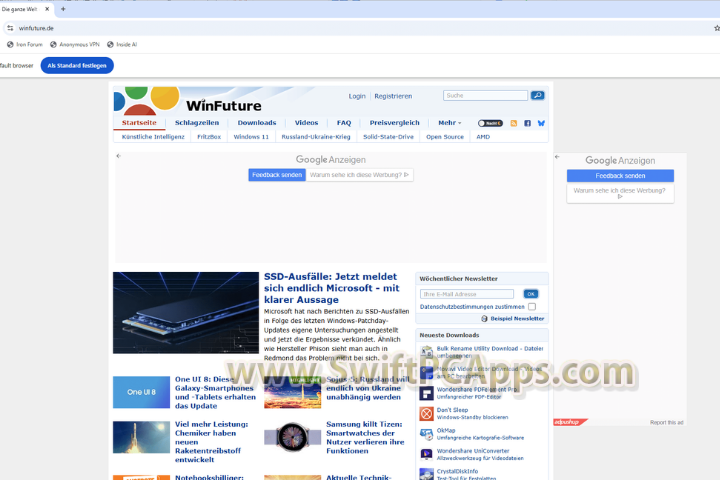Open the Preisvergleich tab
The image size is (720, 480).
tap(394, 123)
